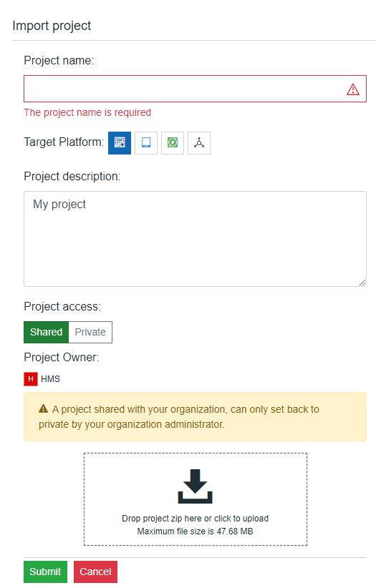Click the red warning triangle in name field
This screenshot has width=376, height=588.
tap(352, 89)
